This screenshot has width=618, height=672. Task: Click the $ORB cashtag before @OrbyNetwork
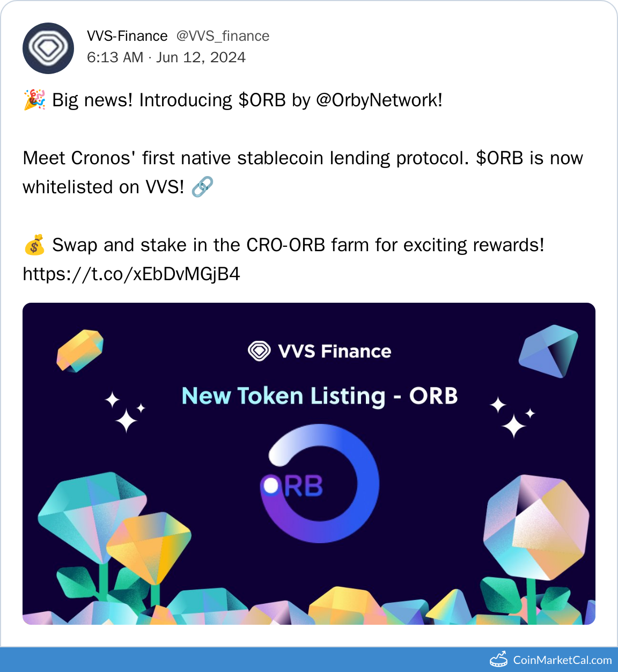pyautogui.click(x=262, y=100)
